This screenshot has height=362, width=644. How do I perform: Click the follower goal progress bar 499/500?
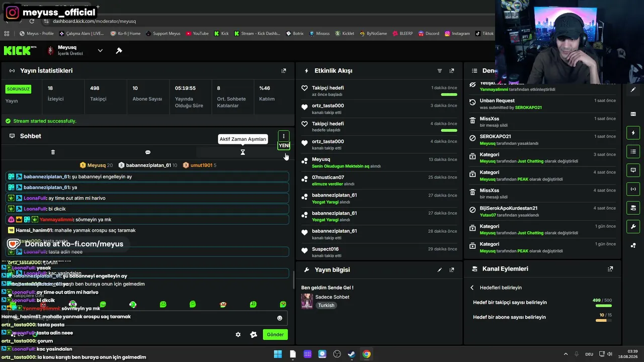click(x=604, y=306)
